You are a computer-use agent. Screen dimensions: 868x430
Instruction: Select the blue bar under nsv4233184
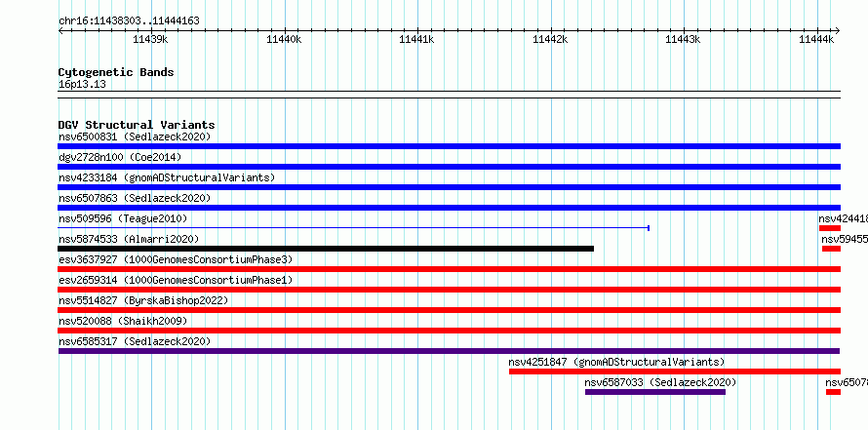pyautogui.click(x=449, y=187)
